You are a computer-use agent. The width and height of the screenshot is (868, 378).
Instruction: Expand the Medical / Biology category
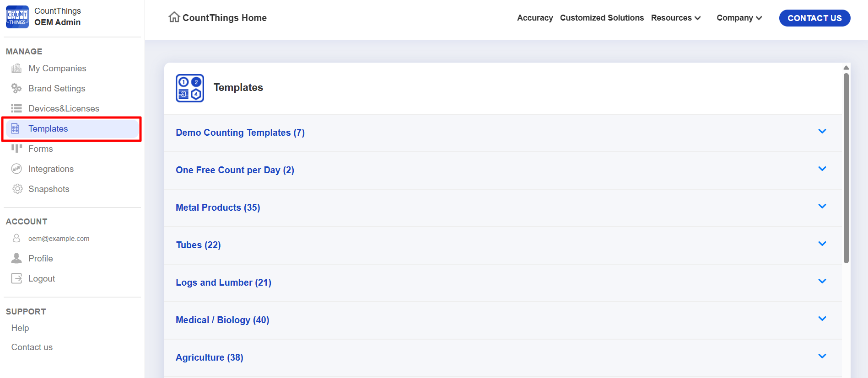coord(822,319)
